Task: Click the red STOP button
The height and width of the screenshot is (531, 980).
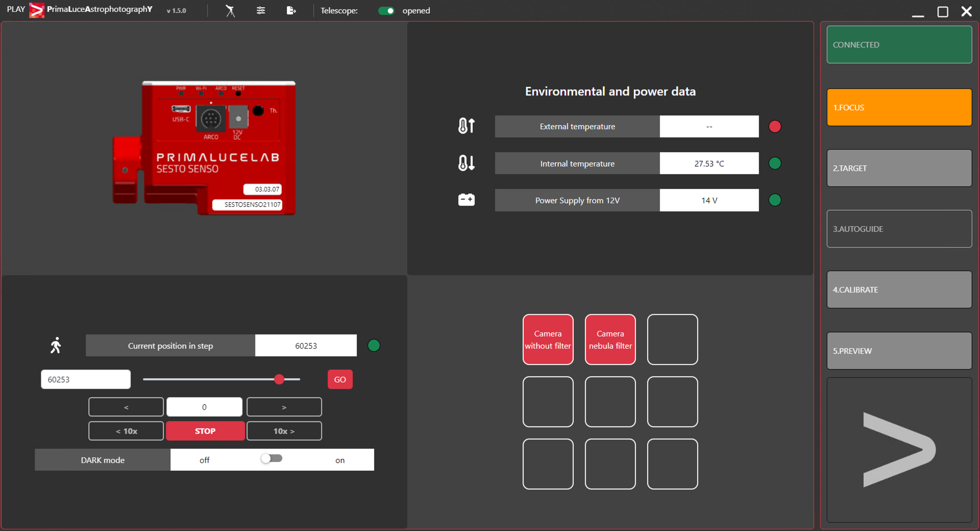Action: click(205, 431)
